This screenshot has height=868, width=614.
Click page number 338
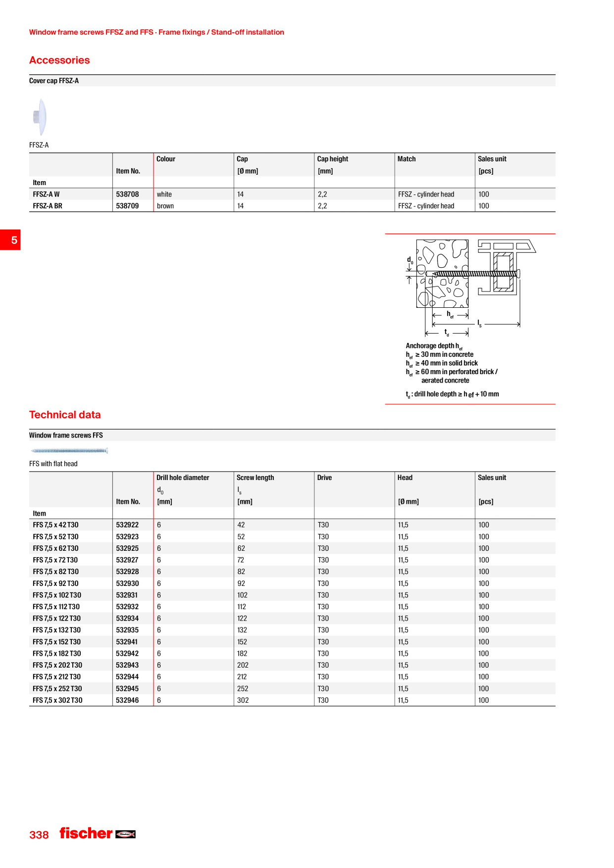click(x=39, y=835)
